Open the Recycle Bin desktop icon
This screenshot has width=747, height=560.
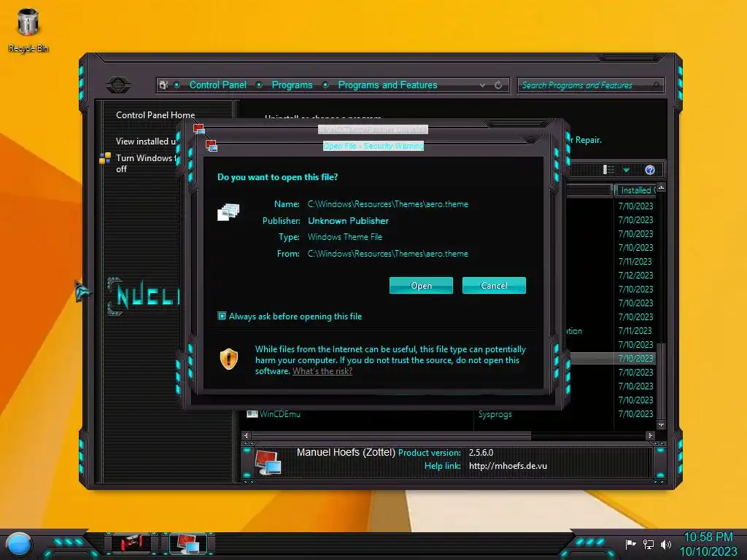(x=28, y=31)
